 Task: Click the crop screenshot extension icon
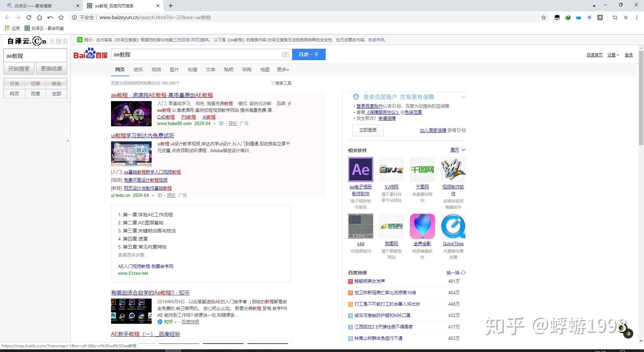(615, 17)
